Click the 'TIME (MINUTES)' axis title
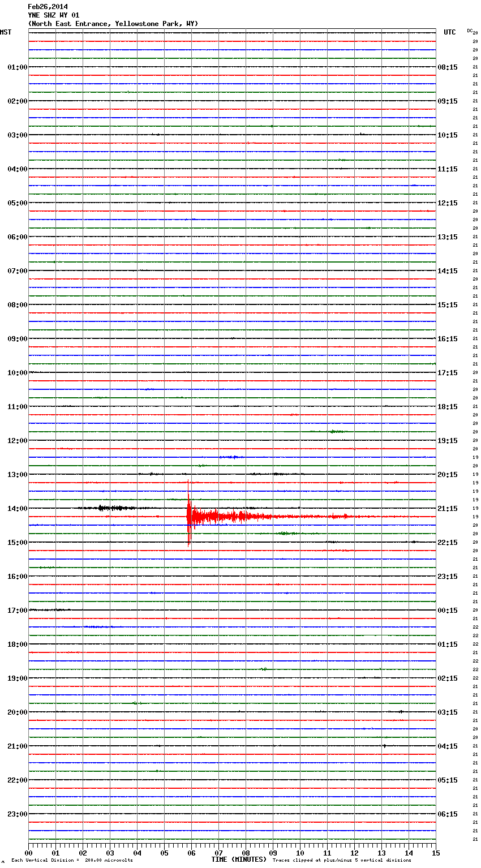Viewport: 481px width, 868px height. point(239,860)
